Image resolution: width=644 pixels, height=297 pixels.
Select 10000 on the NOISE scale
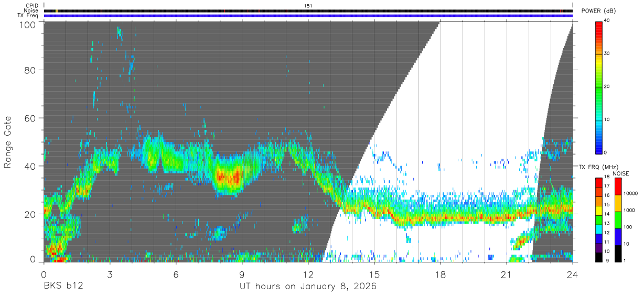pos(630,194)
